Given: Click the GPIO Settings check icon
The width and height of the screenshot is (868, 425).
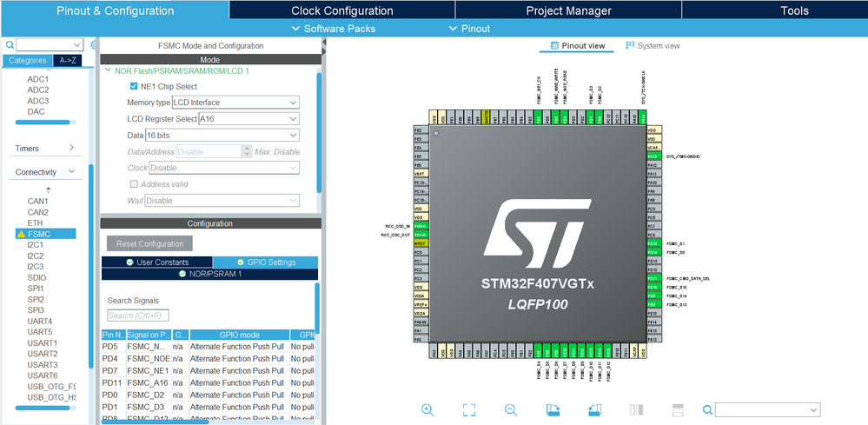Looking at the screenshot, I should [241, 262].
